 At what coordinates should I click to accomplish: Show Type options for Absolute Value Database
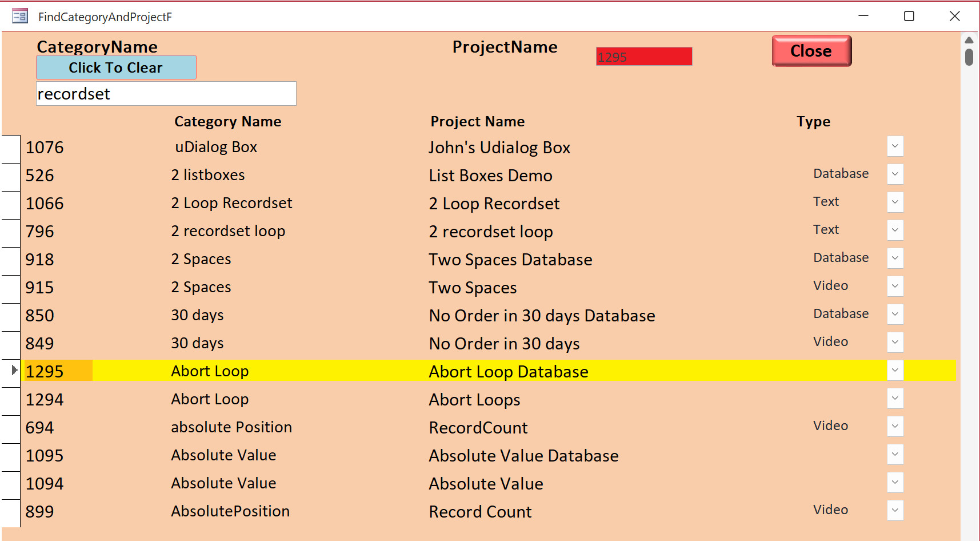[x=895, y=455]
